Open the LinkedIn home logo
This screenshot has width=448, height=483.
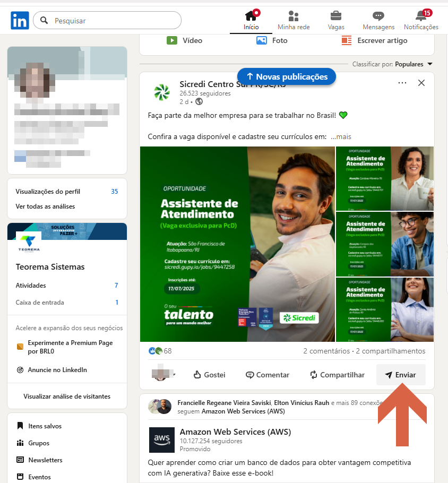pos(20,20)
